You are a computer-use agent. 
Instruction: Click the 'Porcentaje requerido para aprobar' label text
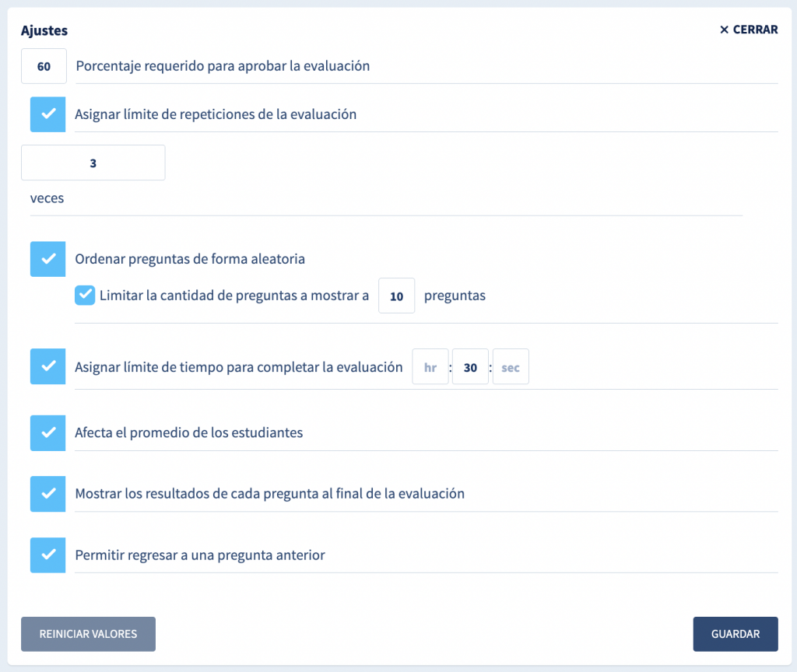pyautogui.click(x=223, y=66)
